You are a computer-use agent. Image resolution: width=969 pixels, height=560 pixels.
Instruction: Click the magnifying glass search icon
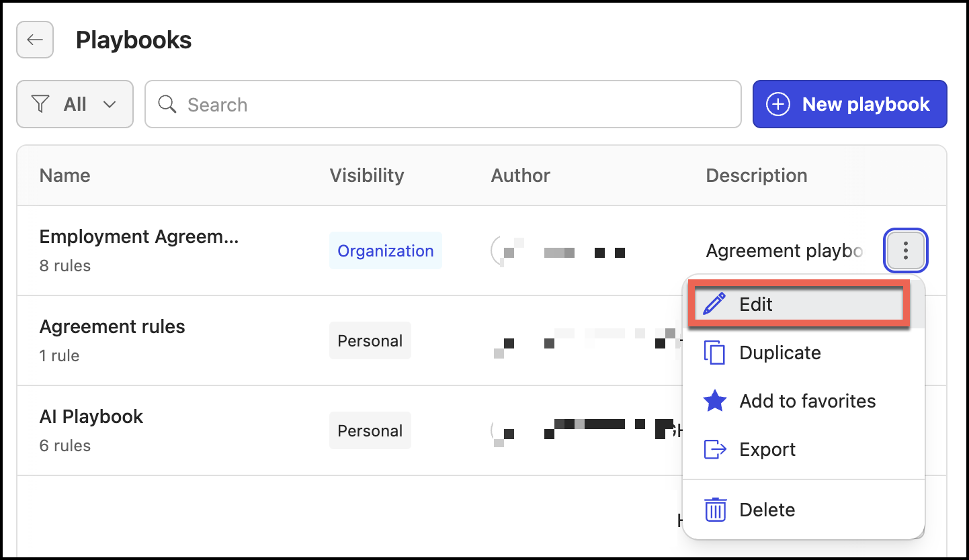click(167, 104)
